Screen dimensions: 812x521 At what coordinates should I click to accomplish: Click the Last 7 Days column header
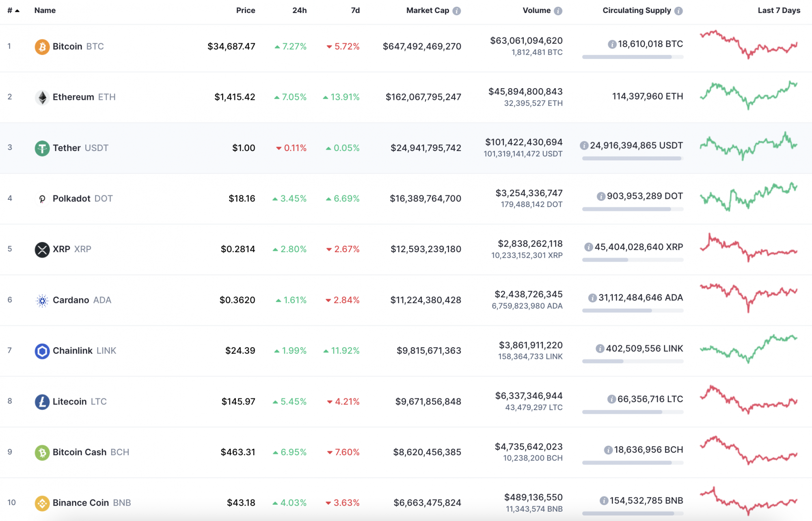tap(779, 11)
